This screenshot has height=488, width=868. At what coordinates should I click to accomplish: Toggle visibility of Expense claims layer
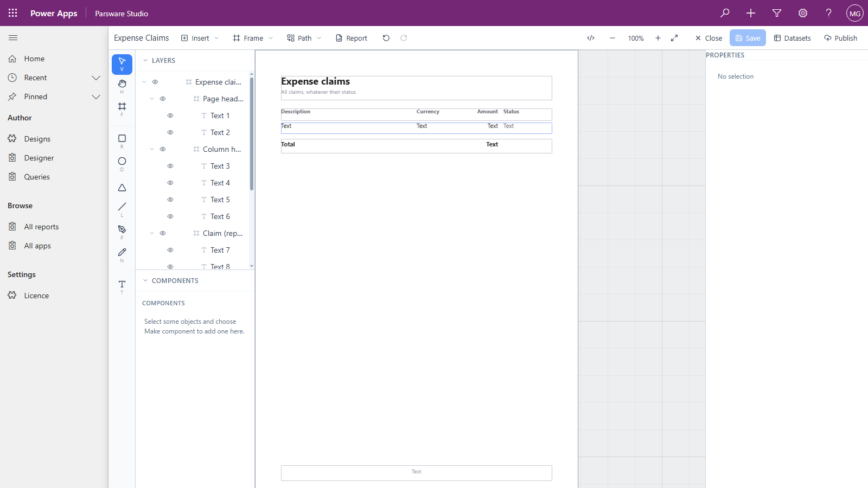(155, 82)
